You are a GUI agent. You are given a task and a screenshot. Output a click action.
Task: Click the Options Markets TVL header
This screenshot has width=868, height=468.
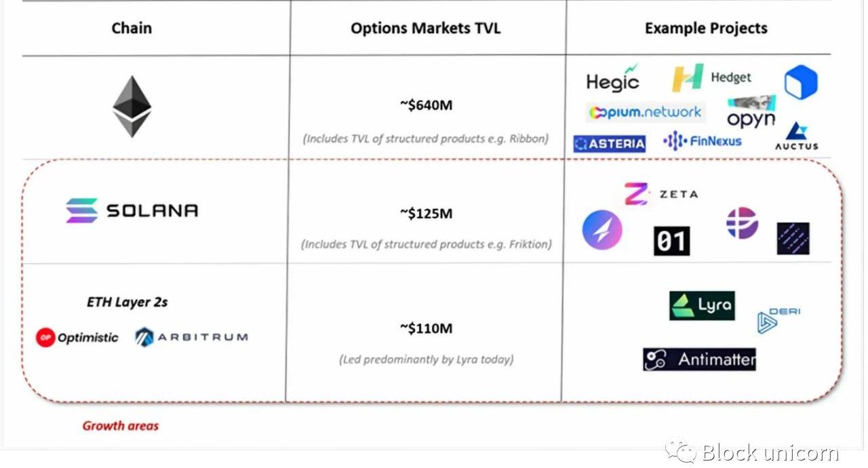(425, 28)
